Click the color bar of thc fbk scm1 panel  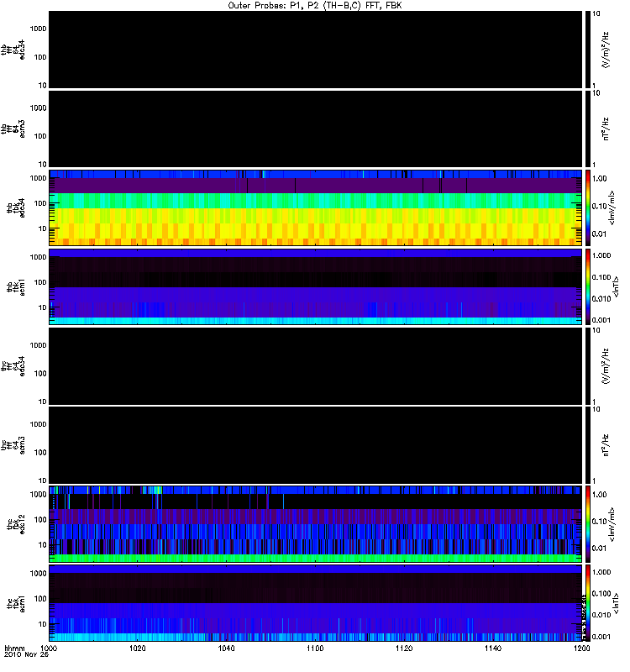point(588,603)
